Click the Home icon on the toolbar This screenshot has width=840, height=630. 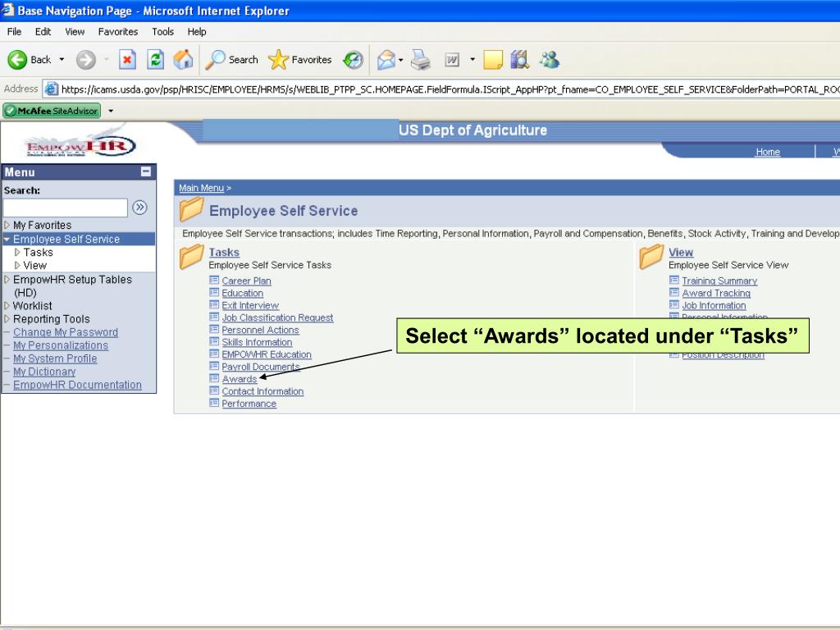coord(182,59)
